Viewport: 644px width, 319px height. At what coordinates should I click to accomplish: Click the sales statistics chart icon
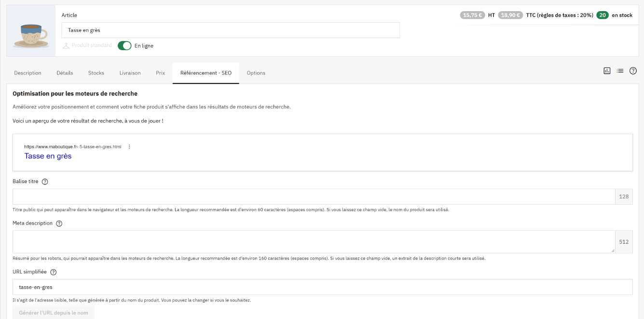pyautogui.click(x=607, y=71)
